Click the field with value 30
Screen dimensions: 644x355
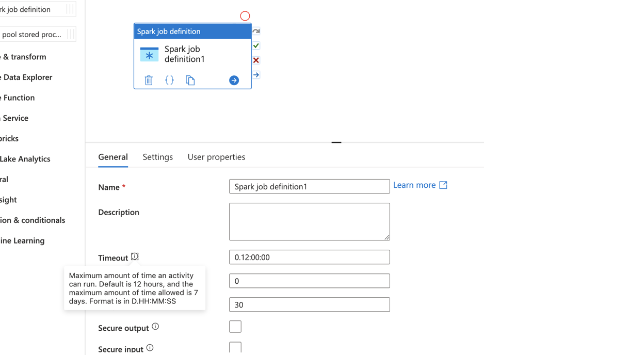coord(309,304)
